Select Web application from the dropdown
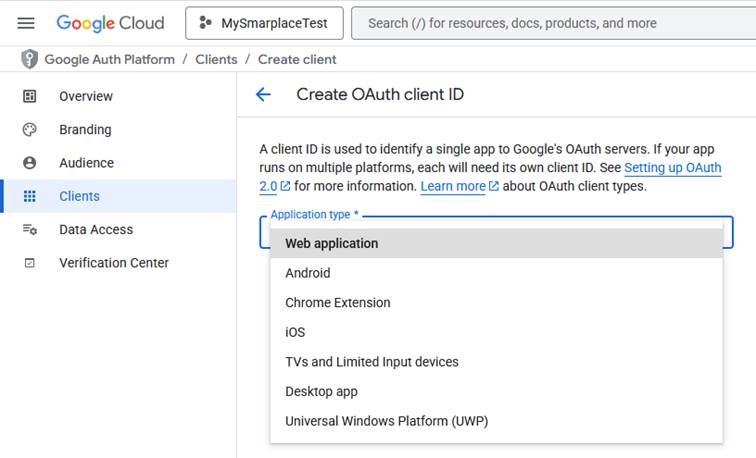The image size is (756, 458). (x=331, y=243)
